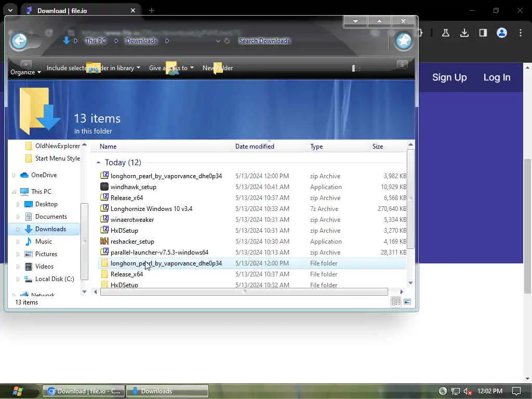Image resolution: width=532 pixels, height=399 pixels.
Task: Switch to details view icon in status bar
Action: (396, 302)
